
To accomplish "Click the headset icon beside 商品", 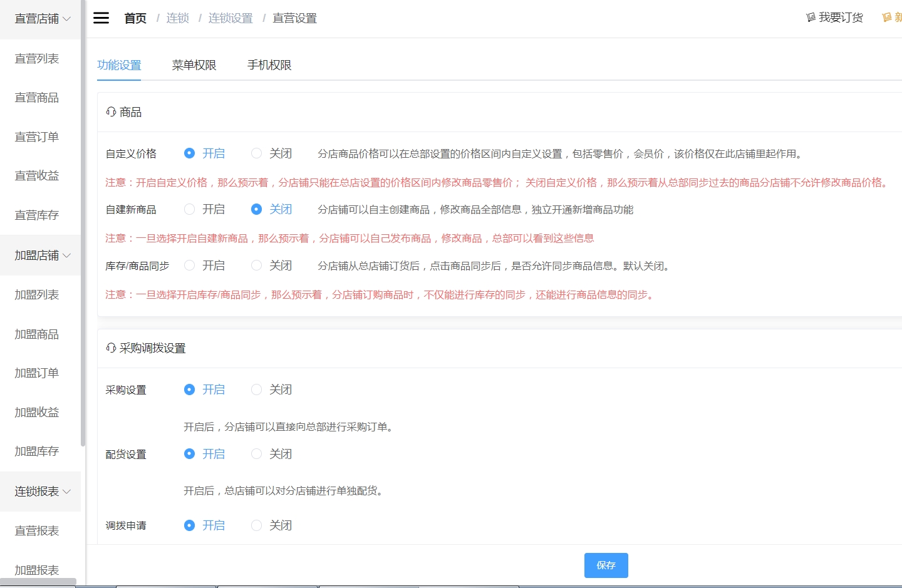I will [111, 112].
